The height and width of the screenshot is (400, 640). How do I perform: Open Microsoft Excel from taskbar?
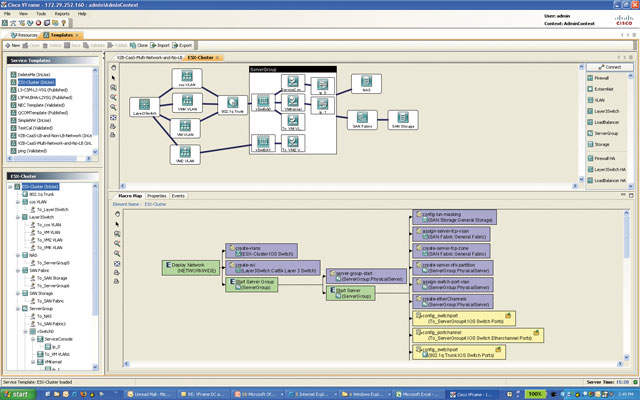click(x=418, y=394)
